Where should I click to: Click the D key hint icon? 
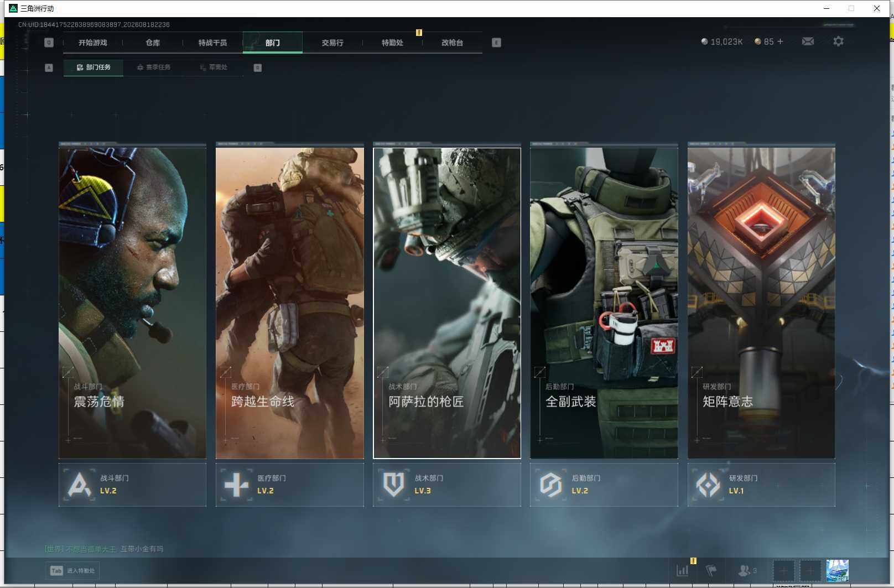(257, 67)
